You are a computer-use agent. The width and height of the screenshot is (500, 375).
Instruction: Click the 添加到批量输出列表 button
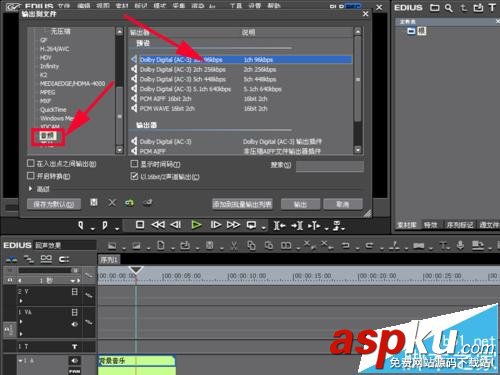coord(242,204)
